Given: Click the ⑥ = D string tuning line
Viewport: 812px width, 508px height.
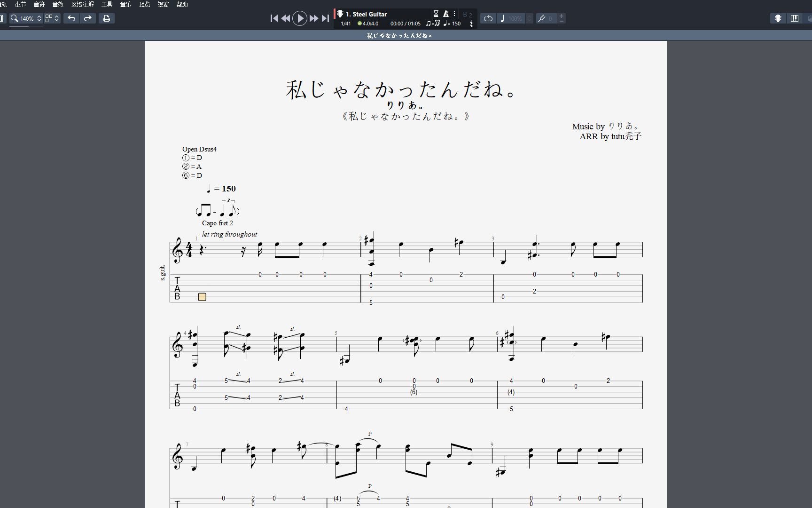Looking at the screenshot, I should (192, 175).
